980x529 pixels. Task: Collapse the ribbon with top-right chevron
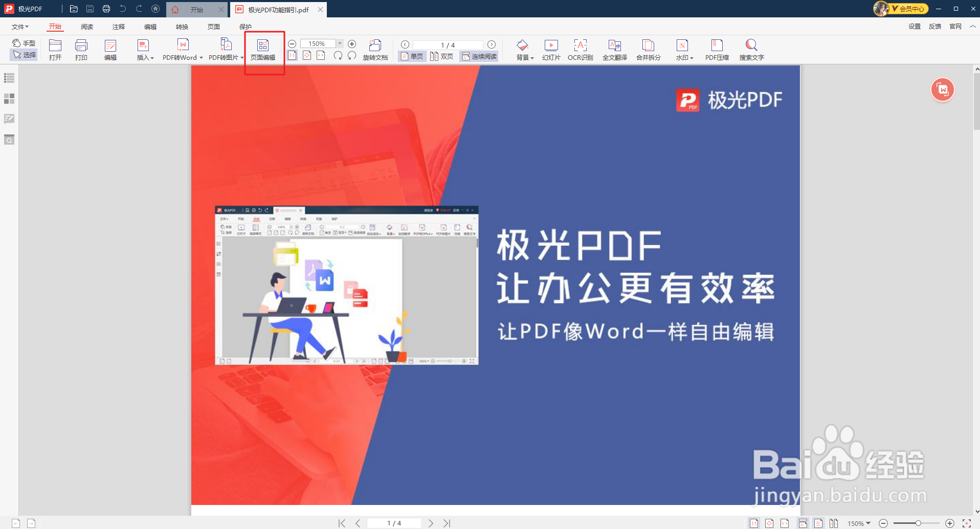click(973, 26)
